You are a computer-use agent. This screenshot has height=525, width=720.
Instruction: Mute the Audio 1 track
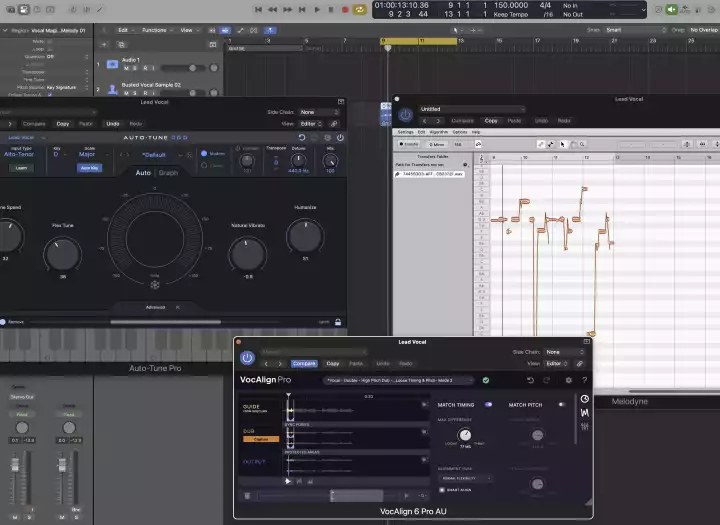pyautogui.click(x=126, y=68)
